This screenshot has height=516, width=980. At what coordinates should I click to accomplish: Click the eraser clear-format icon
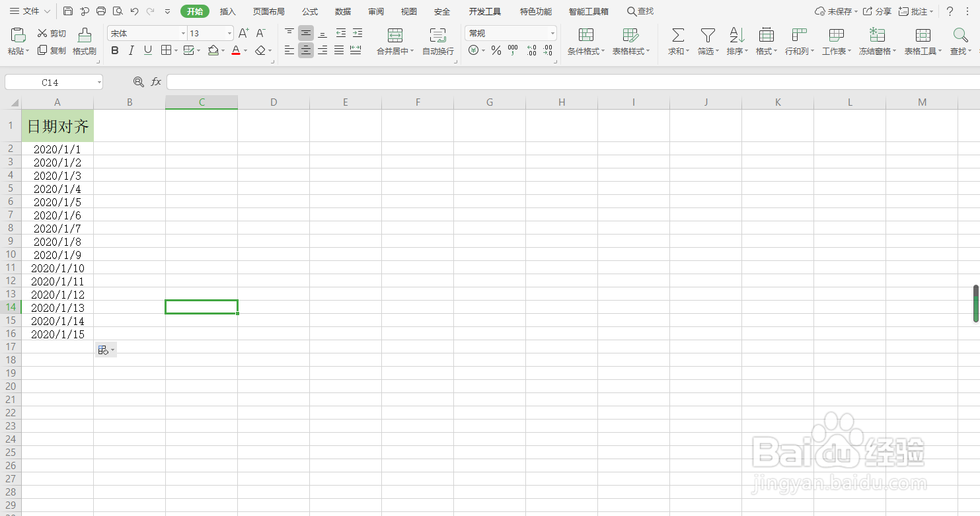pyautogui.click(x=260, y=50)
